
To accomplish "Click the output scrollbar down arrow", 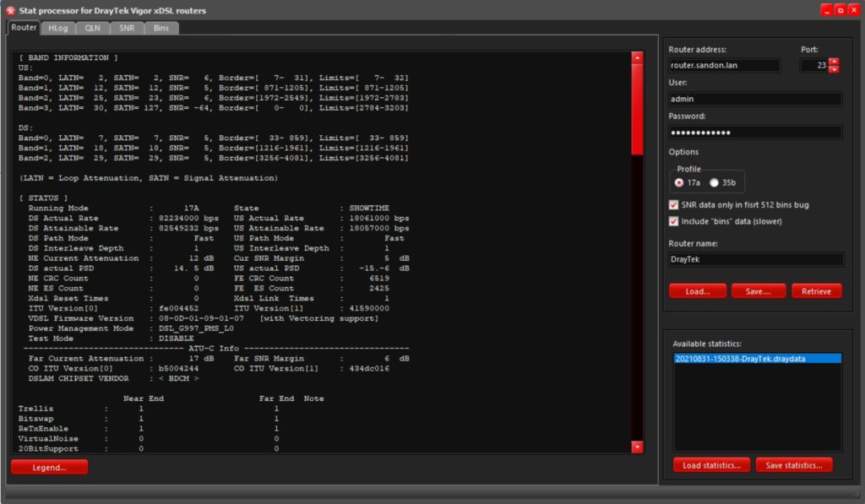I will 637,447.
